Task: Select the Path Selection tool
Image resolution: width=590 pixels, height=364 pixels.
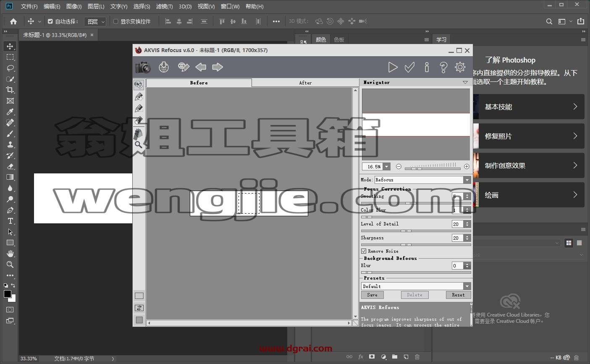Action: 10,232
